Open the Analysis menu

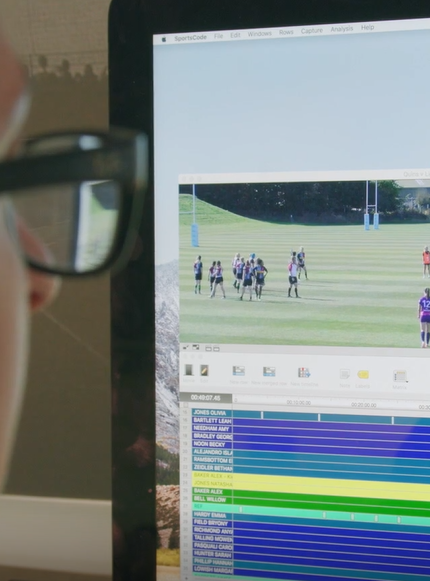342,29
